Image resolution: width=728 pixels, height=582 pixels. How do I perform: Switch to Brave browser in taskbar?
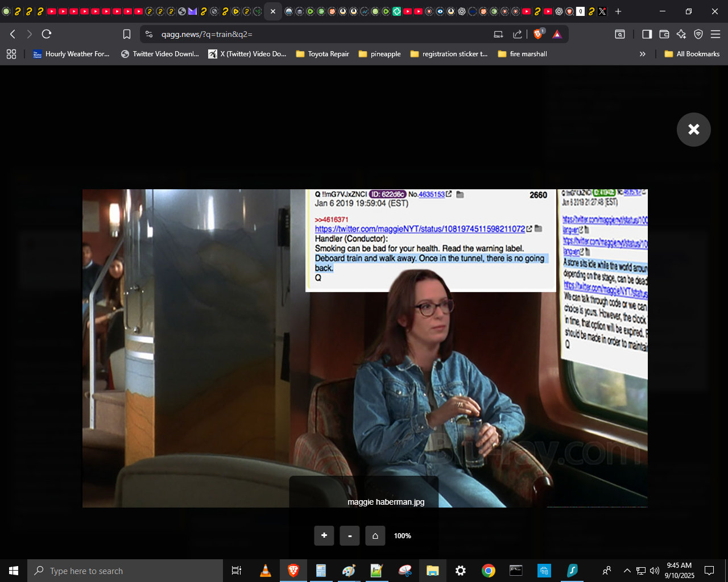point(293,571)
